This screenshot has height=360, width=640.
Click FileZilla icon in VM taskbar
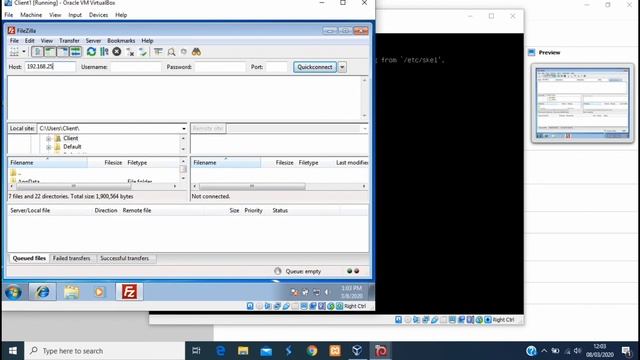[129, 292]
